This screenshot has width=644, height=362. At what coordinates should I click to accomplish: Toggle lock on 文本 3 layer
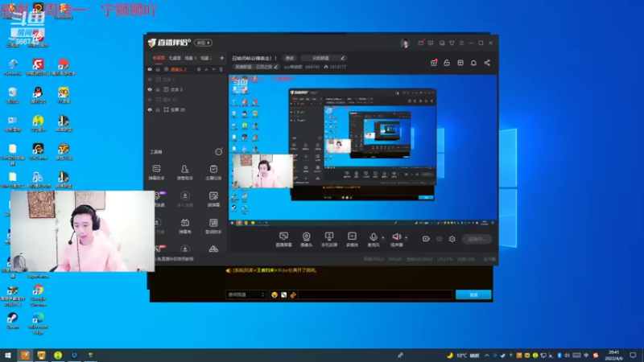click(x=158, y=89)
